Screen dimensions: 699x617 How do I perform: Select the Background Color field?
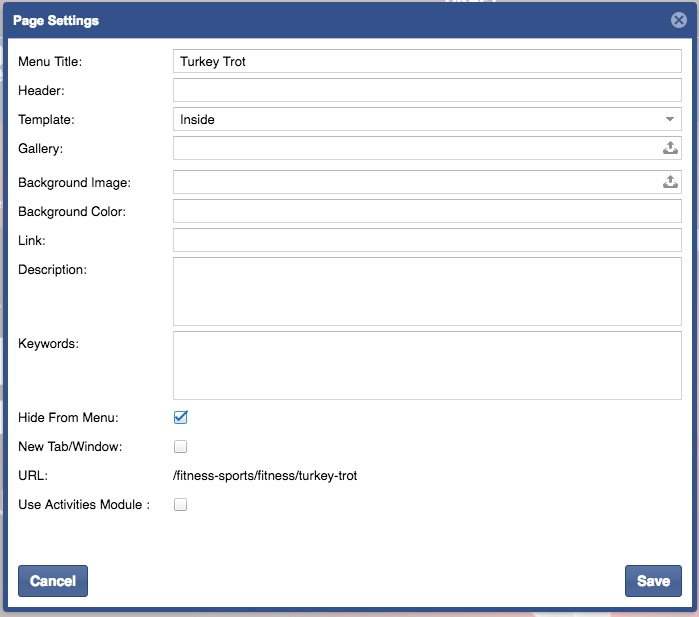[427, 211]
